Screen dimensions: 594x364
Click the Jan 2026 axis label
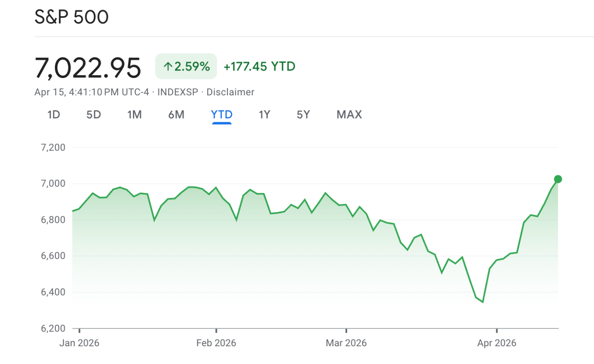click(x=79, y=343)
